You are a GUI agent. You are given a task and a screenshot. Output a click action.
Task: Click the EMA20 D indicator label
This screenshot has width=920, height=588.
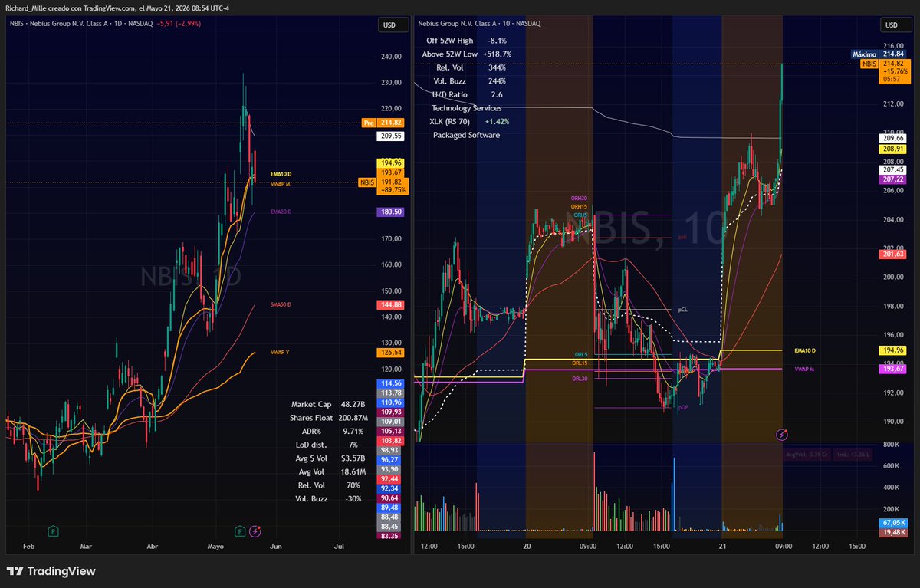[x=281, y=212]
